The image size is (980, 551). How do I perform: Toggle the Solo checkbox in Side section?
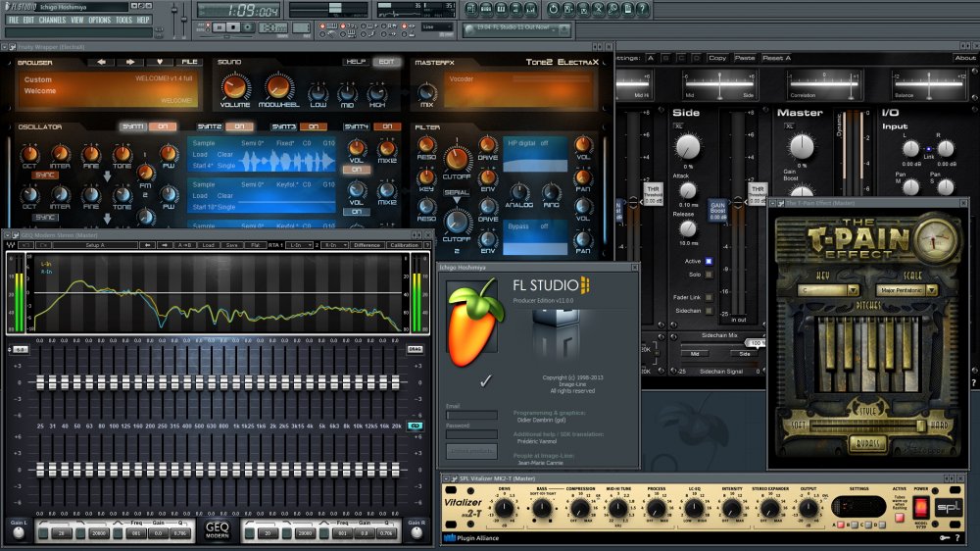[709, 275]
